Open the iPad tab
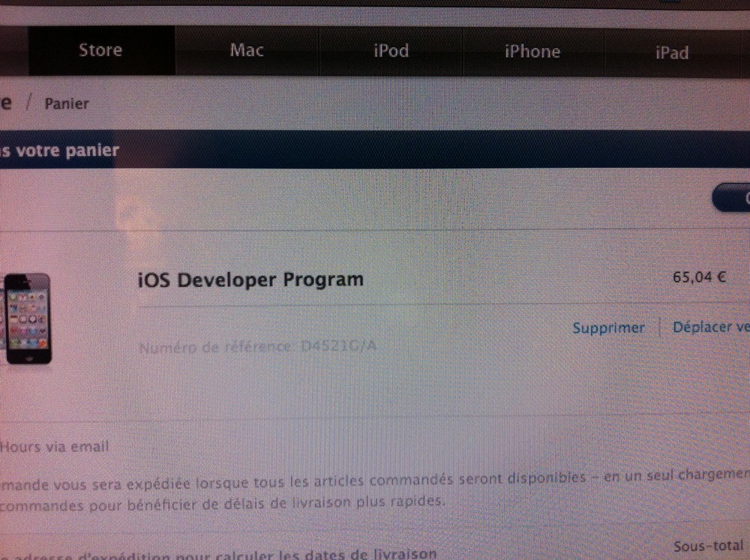This screenshot has height=560, width=750. [x=671, y=53]
